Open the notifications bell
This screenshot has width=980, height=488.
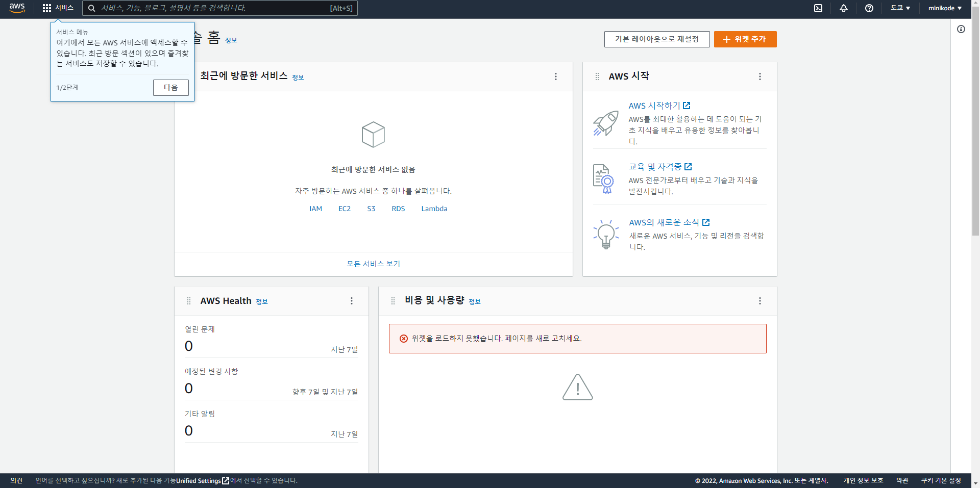point(844,8)
